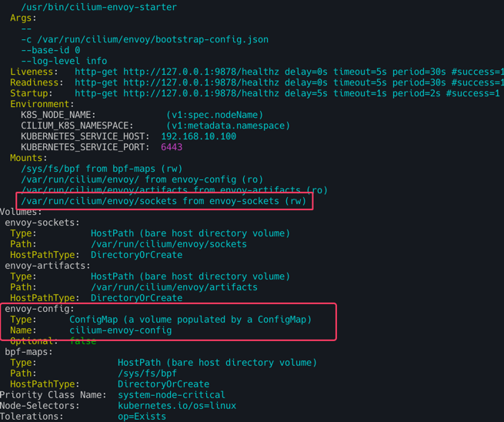Click the K8S_NODE_NAME environment variable
504x422 pixels.
(x=58, y=115)
